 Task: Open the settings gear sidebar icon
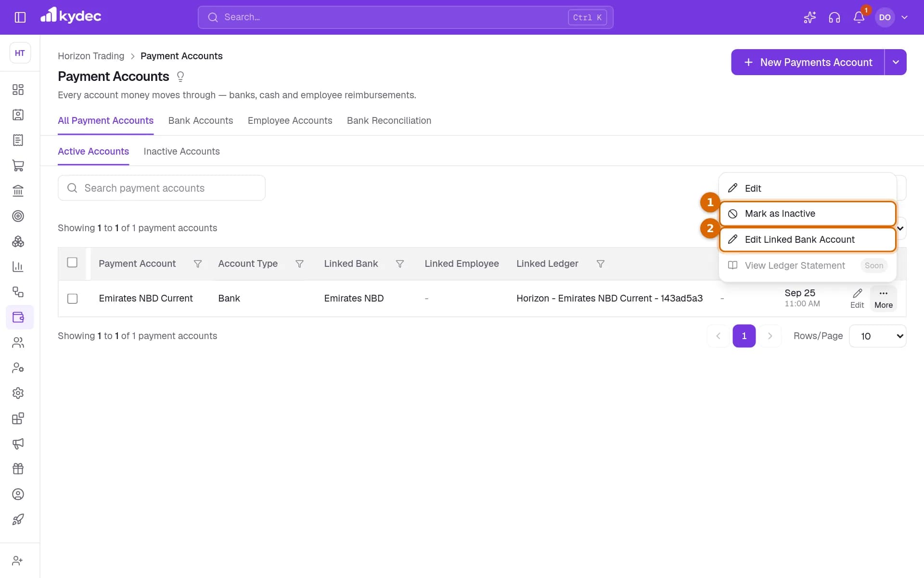tap(18, 393)
